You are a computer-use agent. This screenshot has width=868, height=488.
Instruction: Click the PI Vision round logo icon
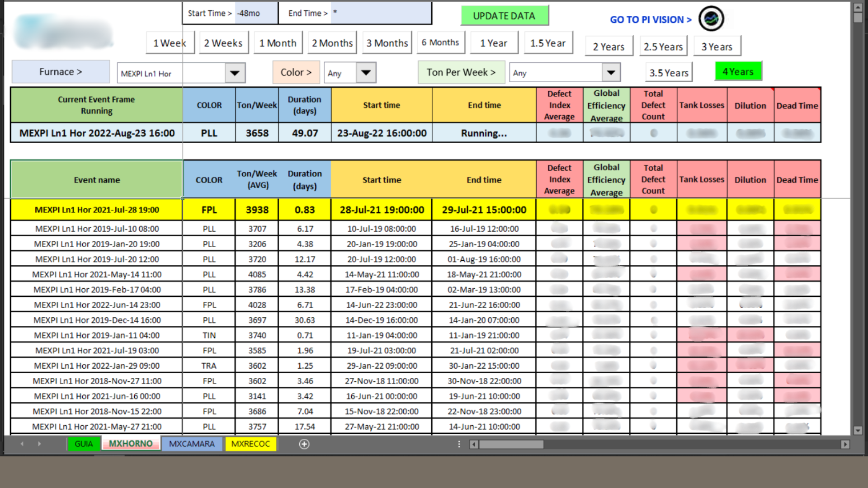click(711, 19)
